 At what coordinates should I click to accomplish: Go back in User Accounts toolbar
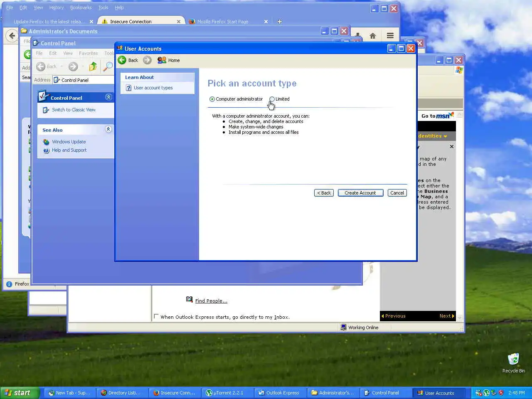click(128, 60)
